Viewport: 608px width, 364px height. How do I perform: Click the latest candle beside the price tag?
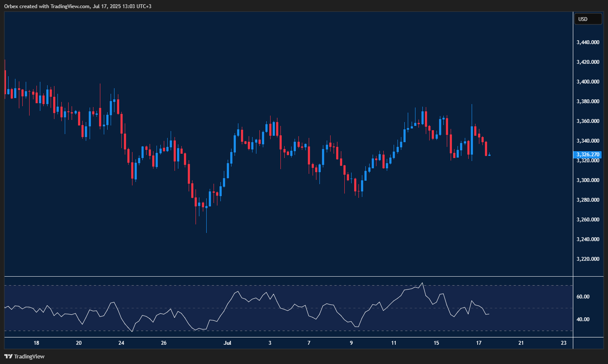pos(489,155)
